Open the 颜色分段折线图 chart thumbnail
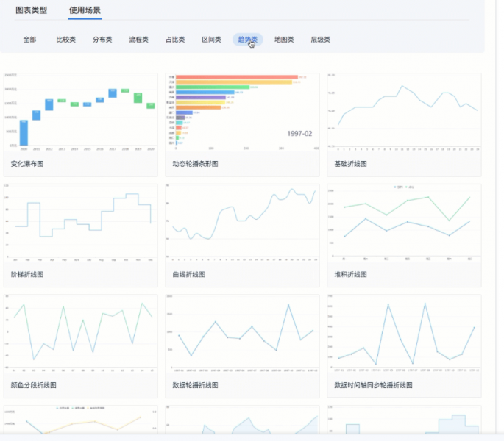The width and height of the screenshot is (504, 441). tap(81, 334)
